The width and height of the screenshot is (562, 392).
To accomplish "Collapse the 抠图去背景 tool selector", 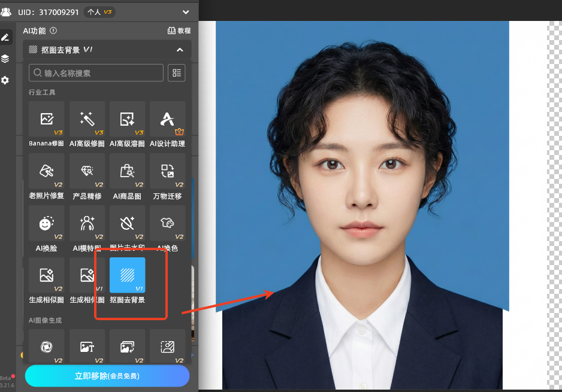I will [x=180, y=50].
